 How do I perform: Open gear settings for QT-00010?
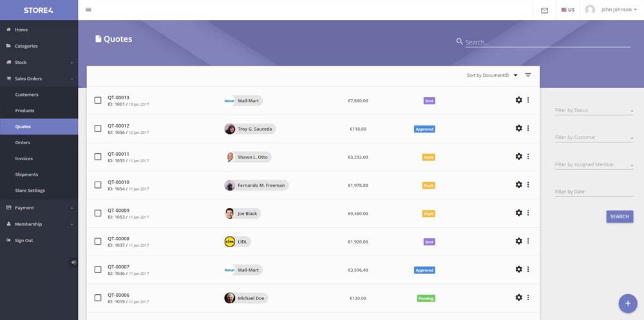pos(518,185)
